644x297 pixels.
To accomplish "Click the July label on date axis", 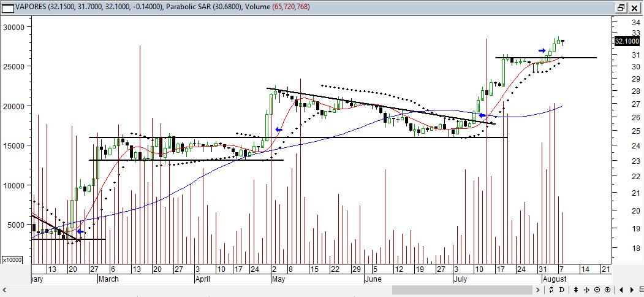I will point(461,279).
